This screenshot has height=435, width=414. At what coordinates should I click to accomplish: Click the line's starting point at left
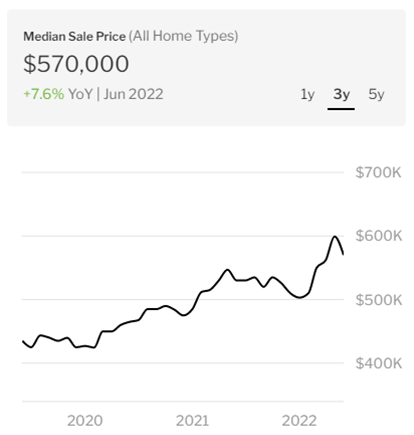tap(23, 341)
